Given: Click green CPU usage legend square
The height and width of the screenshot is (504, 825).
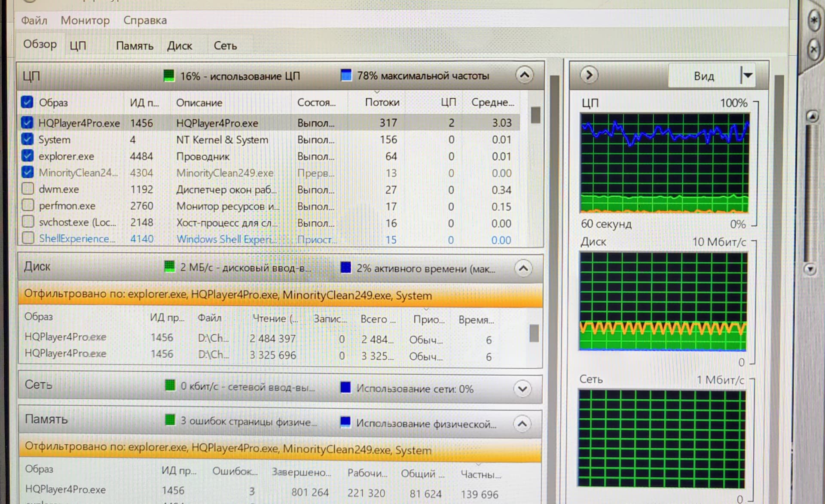Looking at the screenshot, I should (x=169, y=76).
